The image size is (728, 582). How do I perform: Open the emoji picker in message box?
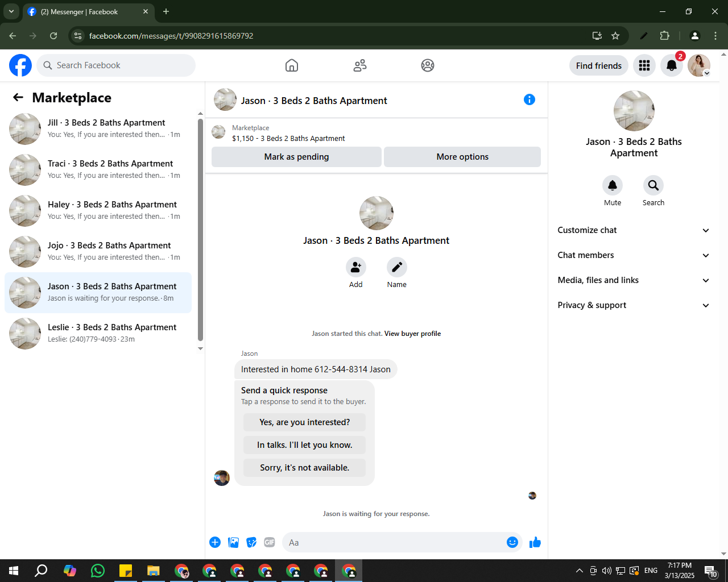(512, 542)
